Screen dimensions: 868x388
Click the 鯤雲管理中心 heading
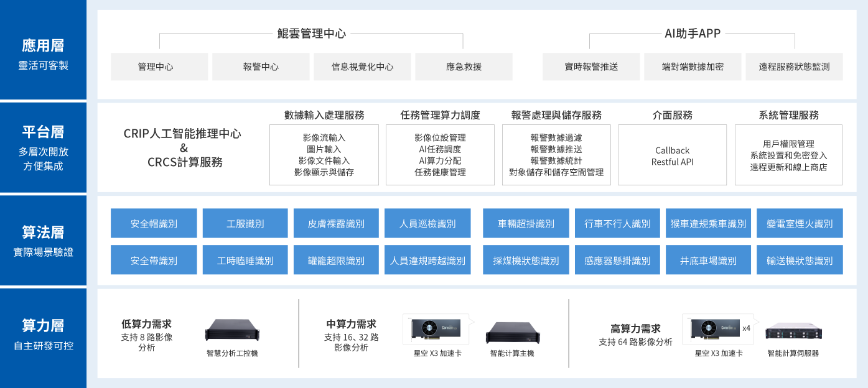point(312,34)
